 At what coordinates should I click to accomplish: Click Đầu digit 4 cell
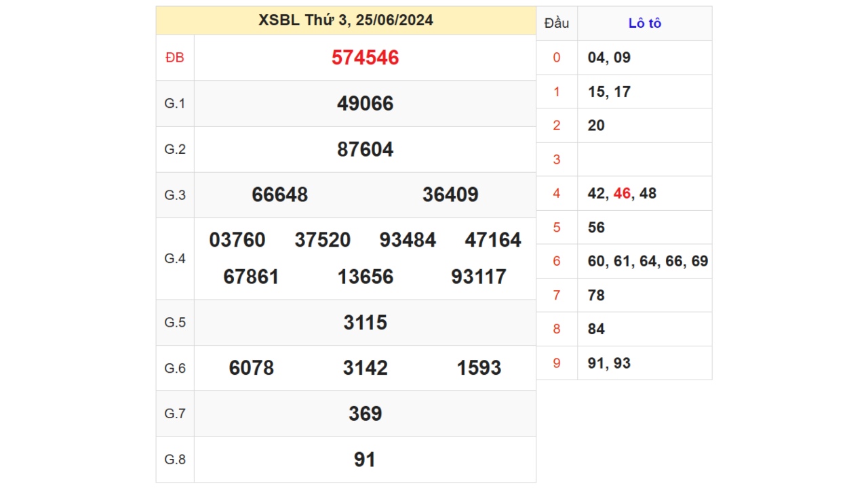point(557,193)
